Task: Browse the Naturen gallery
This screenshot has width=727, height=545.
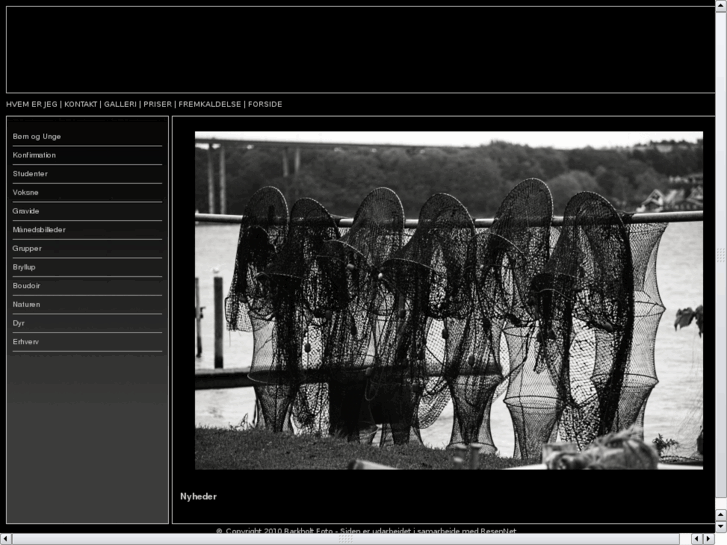Action: point(26,304)
